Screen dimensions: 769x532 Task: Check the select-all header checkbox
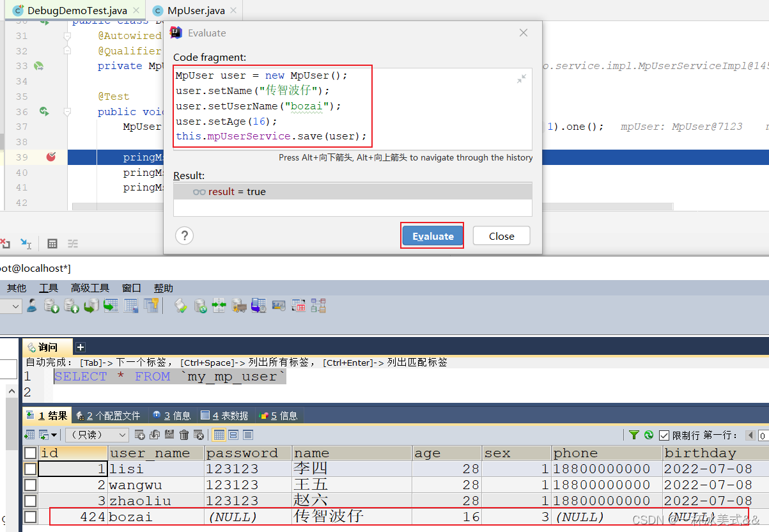point(30,453)
